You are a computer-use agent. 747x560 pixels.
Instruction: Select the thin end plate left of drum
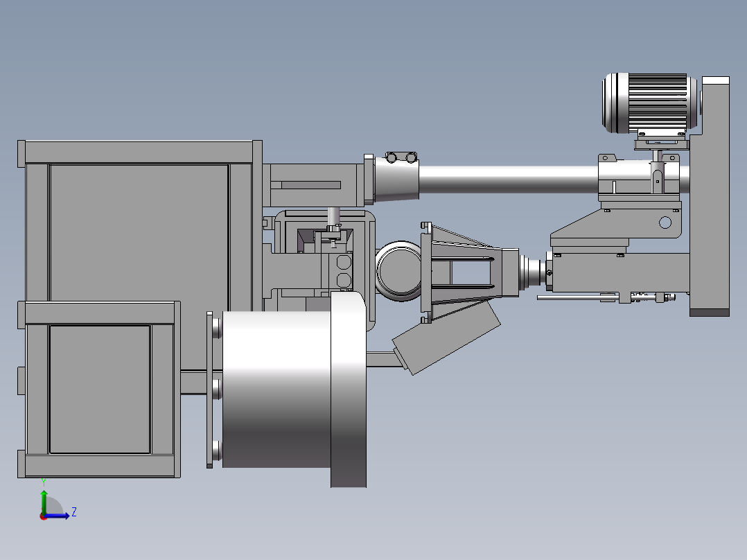[209, 390]
